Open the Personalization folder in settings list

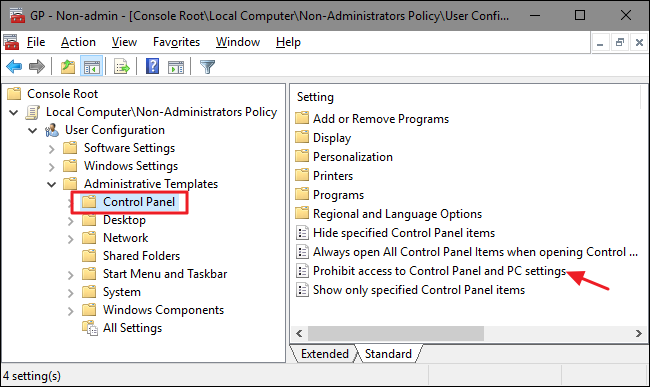[x=344, y=157]
